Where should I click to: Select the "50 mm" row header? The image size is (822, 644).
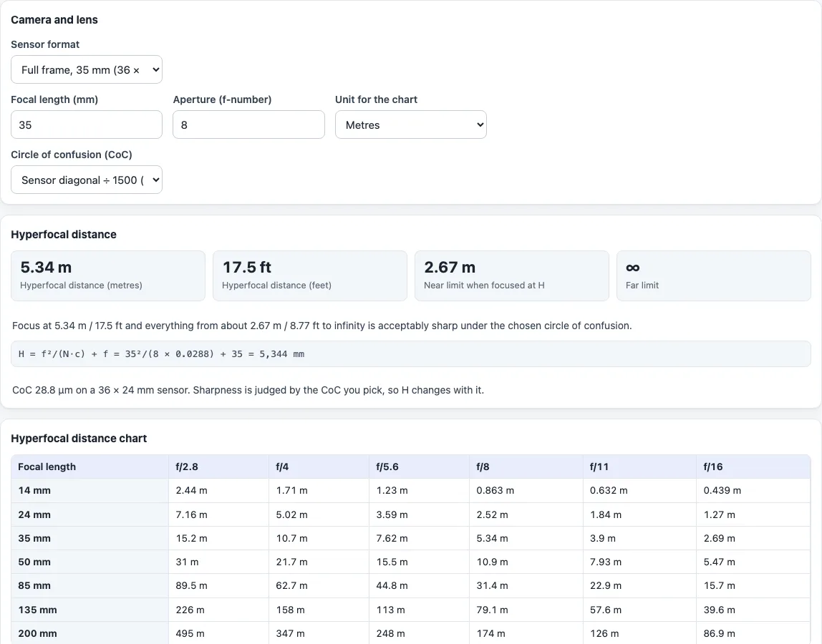click(x=90, y=562)
